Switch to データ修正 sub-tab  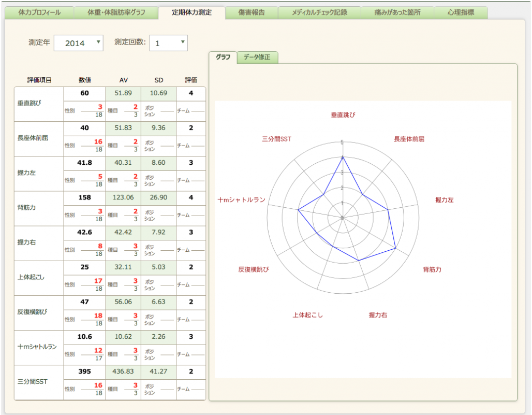(x=257, y=58)
